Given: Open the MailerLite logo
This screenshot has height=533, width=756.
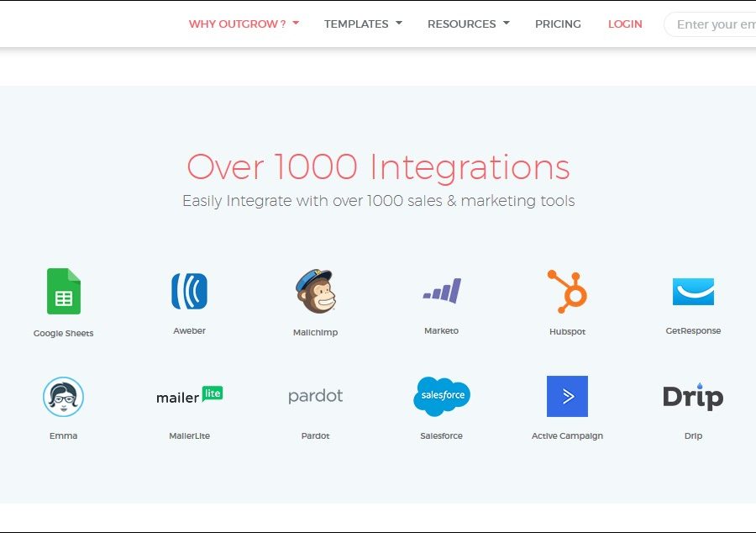Looking at the screenshot, I should (189, 395).
